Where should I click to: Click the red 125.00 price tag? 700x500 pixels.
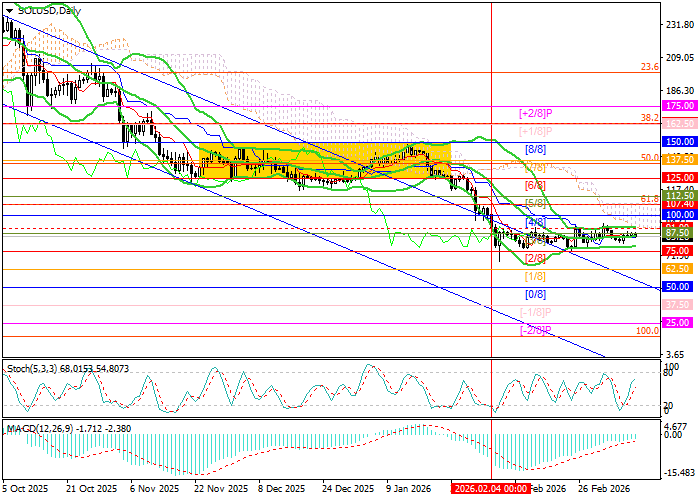click(680, 177)
